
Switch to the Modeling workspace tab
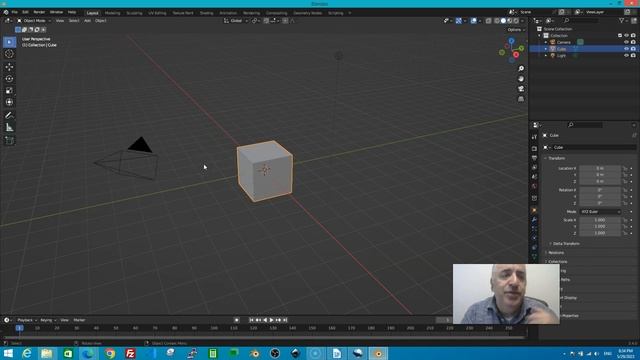[x=113, y=13]
